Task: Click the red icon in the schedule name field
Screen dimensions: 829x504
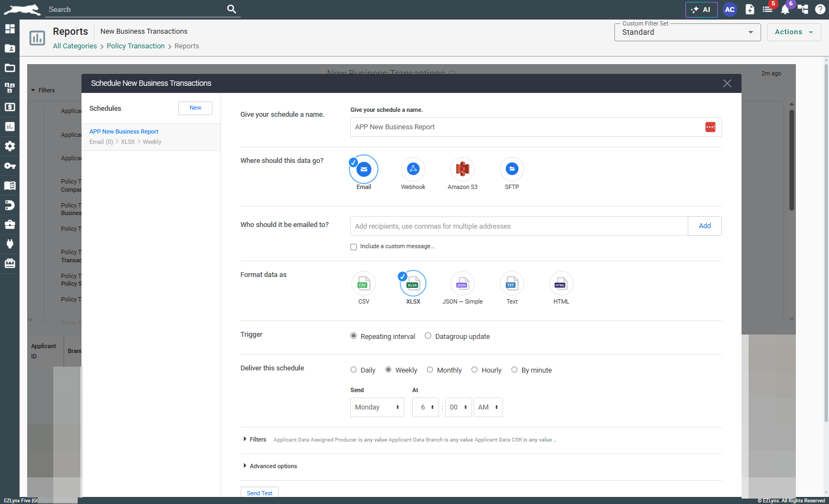Action: tap(710, 127)
